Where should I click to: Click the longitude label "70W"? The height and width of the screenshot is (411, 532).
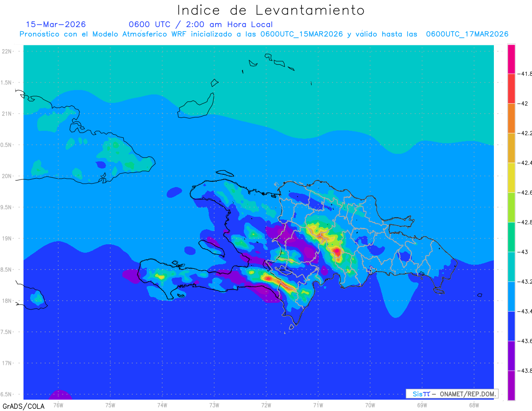tap(370, 405)
